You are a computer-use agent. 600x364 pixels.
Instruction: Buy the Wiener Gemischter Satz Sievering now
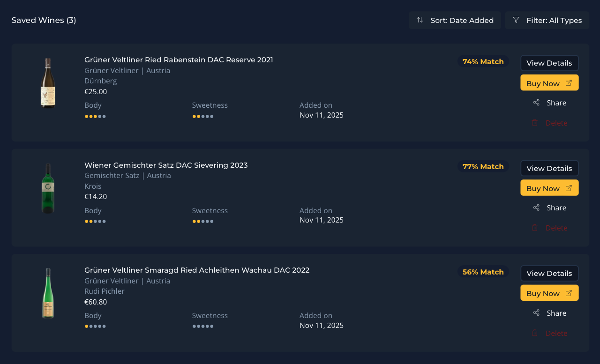549,188
